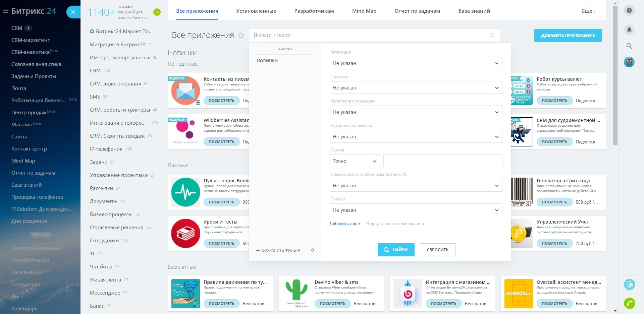Open the Уроки и тесты app icon
Image resolution: width=644 pixels, height=314 pixels.
[x=185, y=233]
